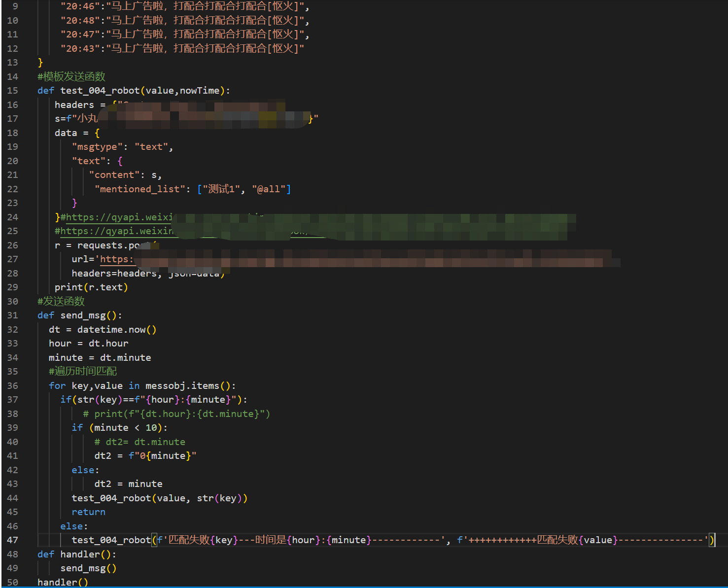Click the "mentioned_list" key string
728x588 pixels.
140,189
